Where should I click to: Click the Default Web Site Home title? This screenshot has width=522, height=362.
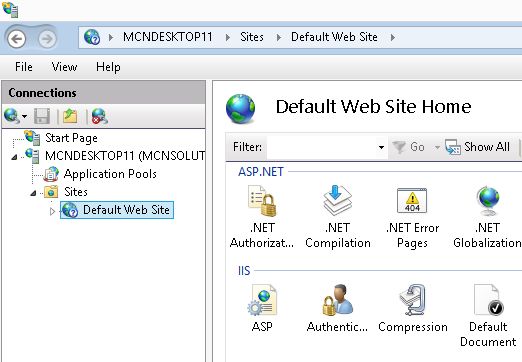373,107
